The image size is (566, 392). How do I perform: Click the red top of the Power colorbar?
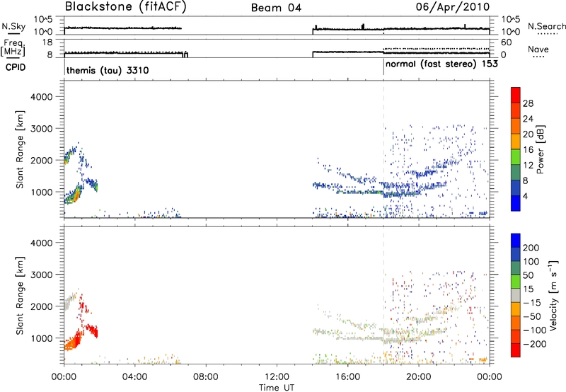pyautogui.click(x=516, y=95)
